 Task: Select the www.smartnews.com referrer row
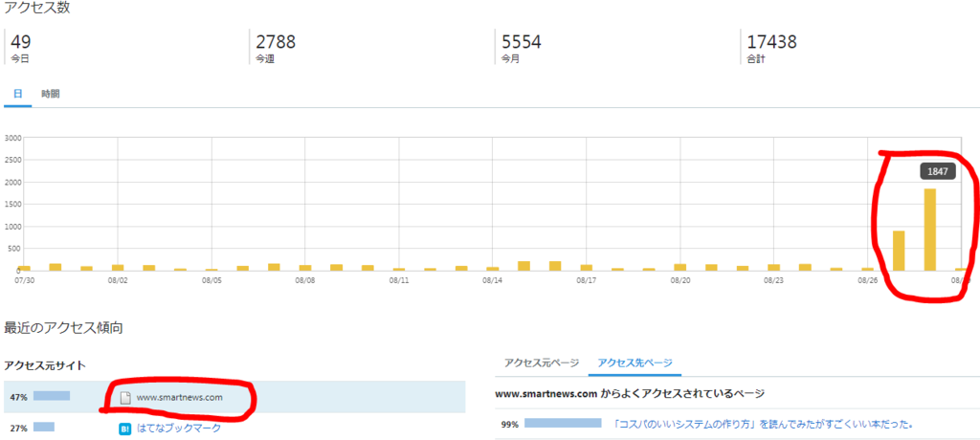234,397
